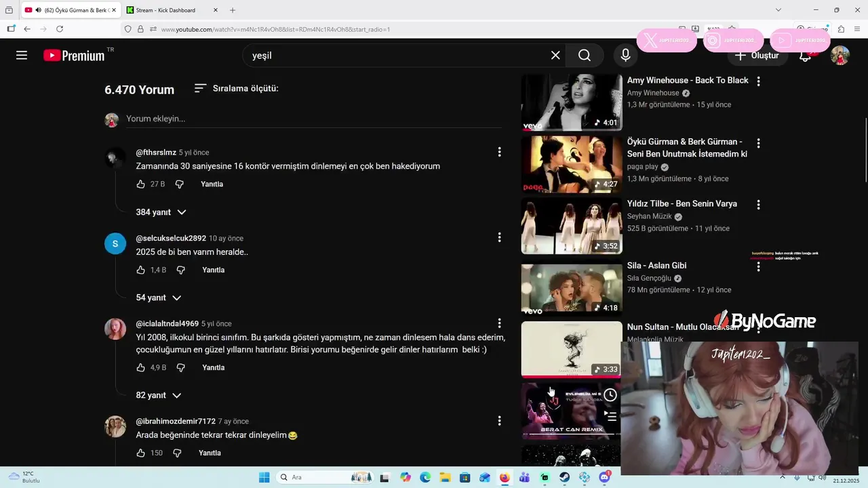Viewport: 868px width, 488px height.
Task: Open the YouTube notifications bell
Action: click(x=805, y=56)
